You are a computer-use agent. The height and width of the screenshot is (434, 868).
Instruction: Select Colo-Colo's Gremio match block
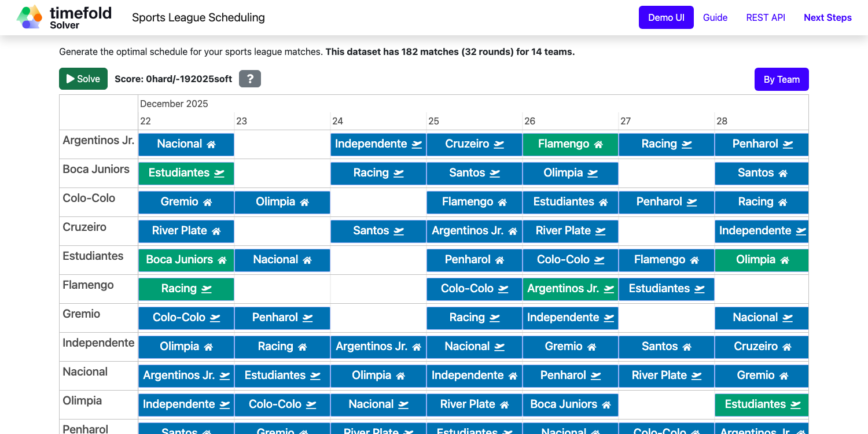[186, 202]
